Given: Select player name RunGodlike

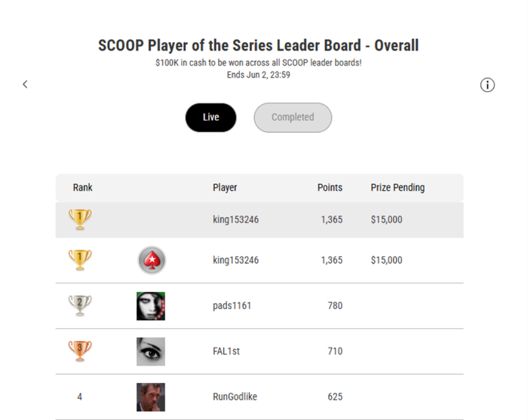Looking at the screenshot, I should pos(235,397).
